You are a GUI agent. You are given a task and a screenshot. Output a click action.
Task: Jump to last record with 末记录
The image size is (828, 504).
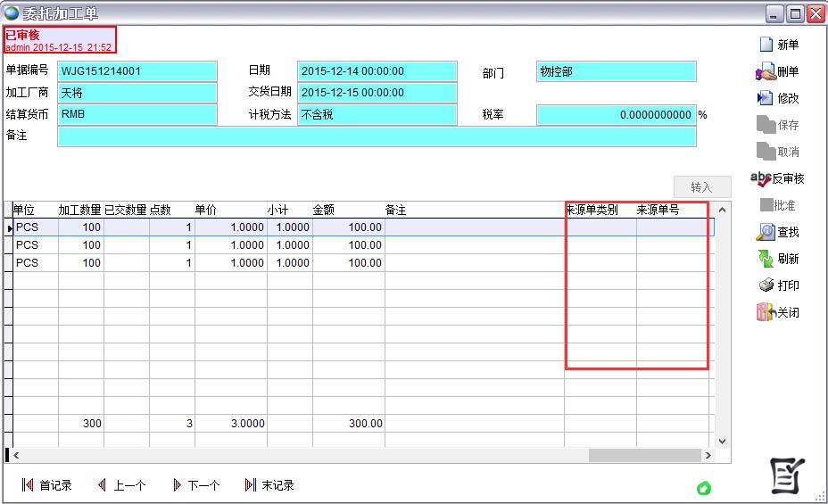pos(251,485)
